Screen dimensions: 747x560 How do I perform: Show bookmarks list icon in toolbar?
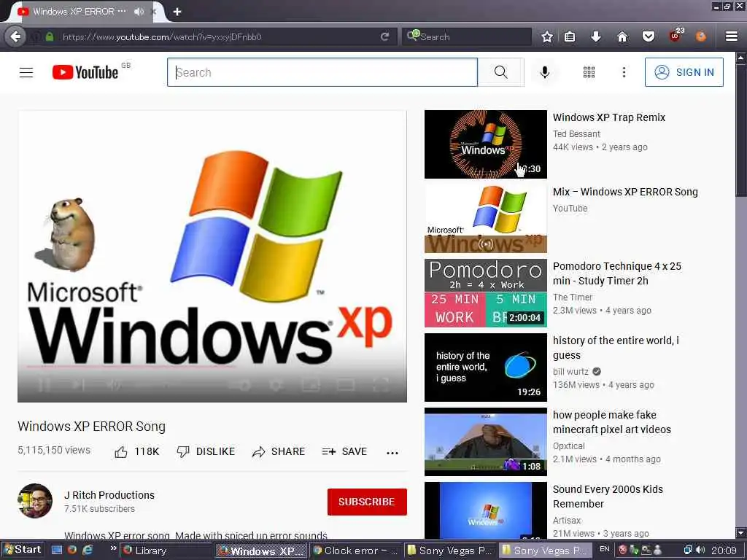click(570, 36)
